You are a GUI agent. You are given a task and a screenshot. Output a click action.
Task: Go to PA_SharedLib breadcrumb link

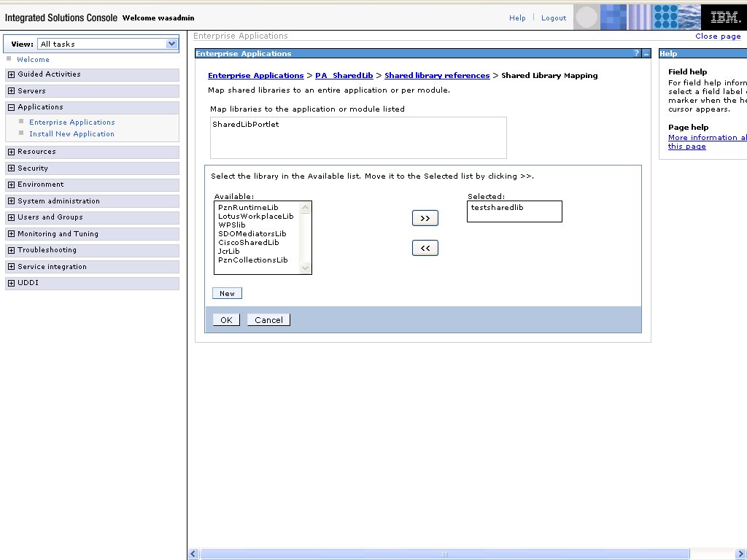pyautogui.click(x=344, y=76)
